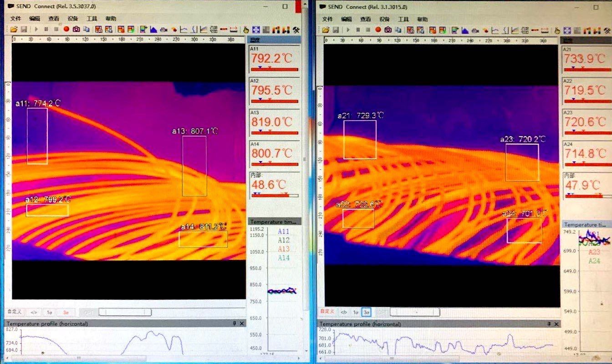
Task: Click the A13 819.0℃ temperature readout
Action: pos(272,122)
